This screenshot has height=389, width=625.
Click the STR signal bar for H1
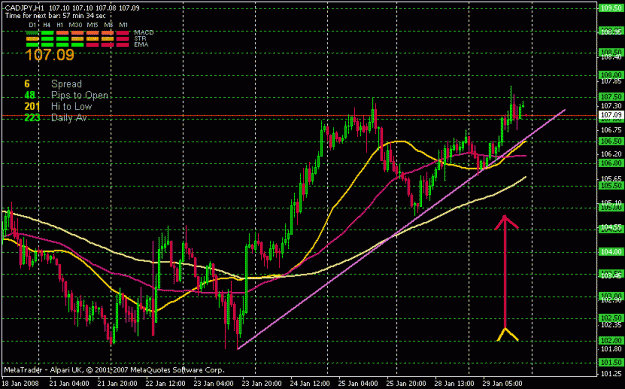pos(62,39)
